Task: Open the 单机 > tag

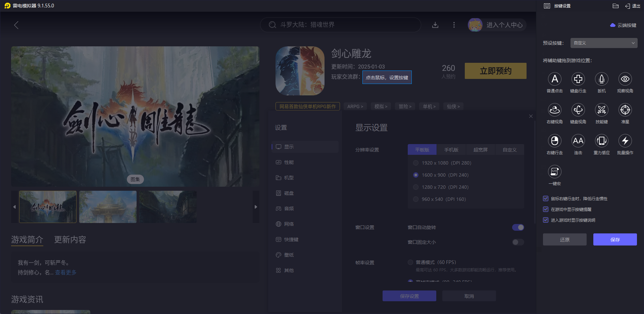Action: coord(429,106)
